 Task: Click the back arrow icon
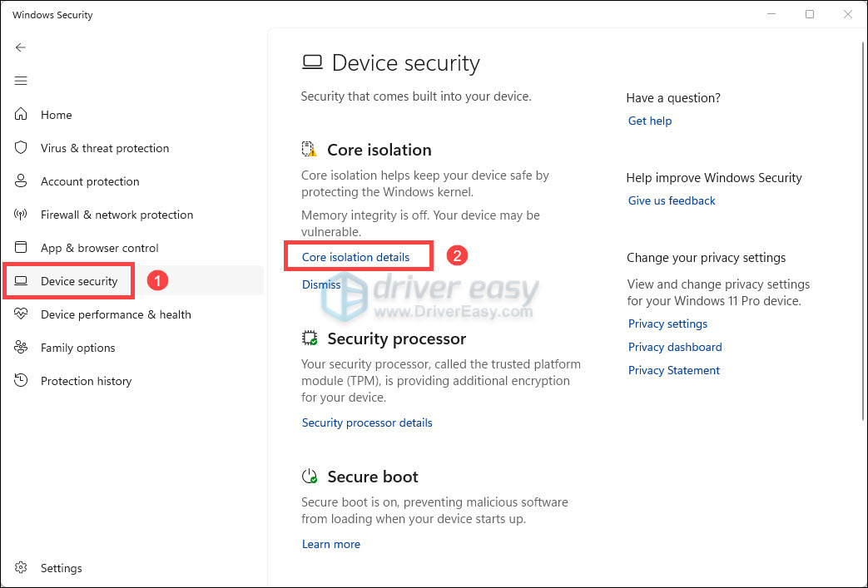tap(21, 47)
